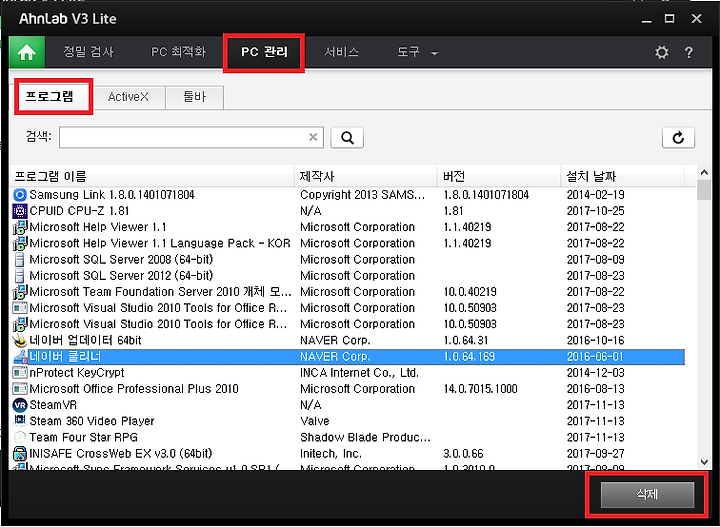Viewport: 720px width, 527px height.
Task: Select Samsung Link 1.8.0.1401071804 row
Action: point(348,195)
